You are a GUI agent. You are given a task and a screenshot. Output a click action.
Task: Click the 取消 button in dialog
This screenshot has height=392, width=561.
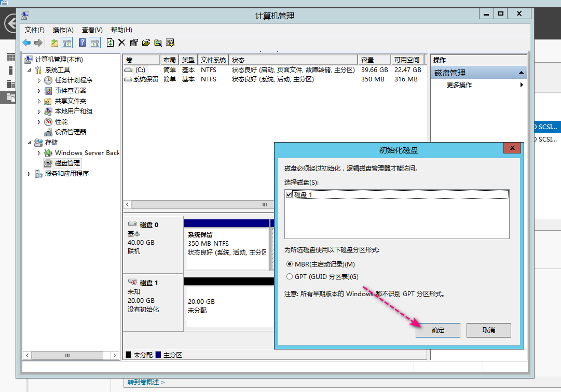coord(489,330)
